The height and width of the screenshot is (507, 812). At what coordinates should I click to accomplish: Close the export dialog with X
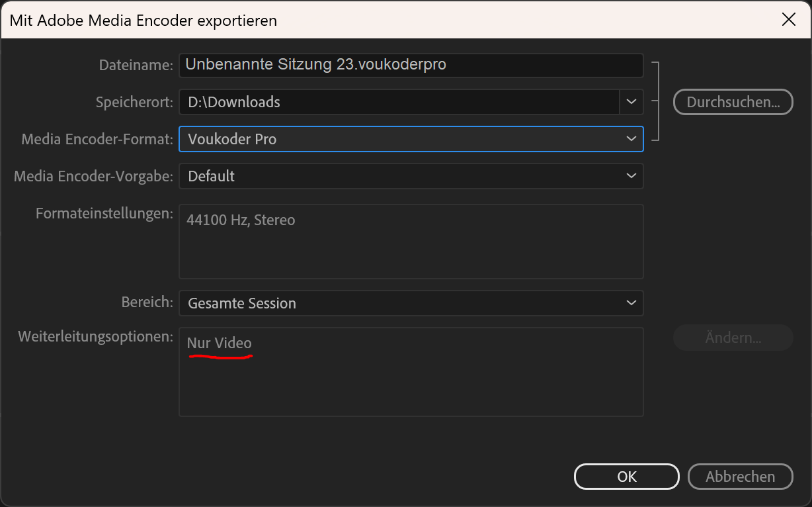point(789,19)
